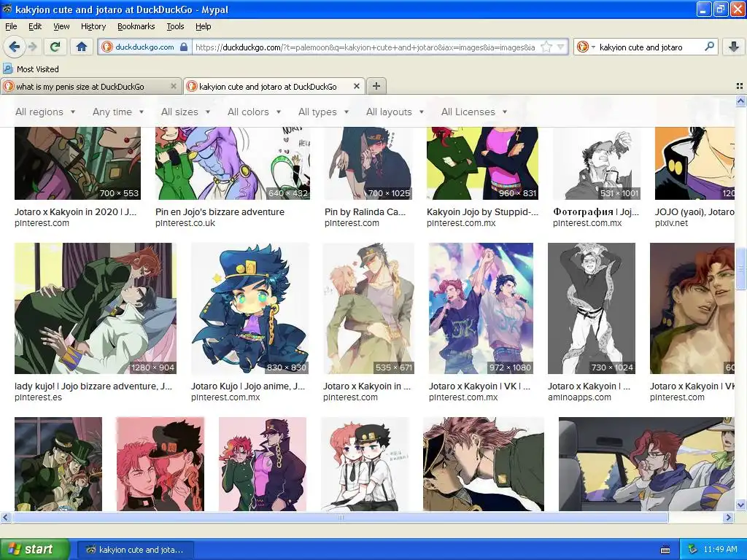Click the address bar URL field
The width and height of the screenshot is (747, 560).
coord(365,47)
